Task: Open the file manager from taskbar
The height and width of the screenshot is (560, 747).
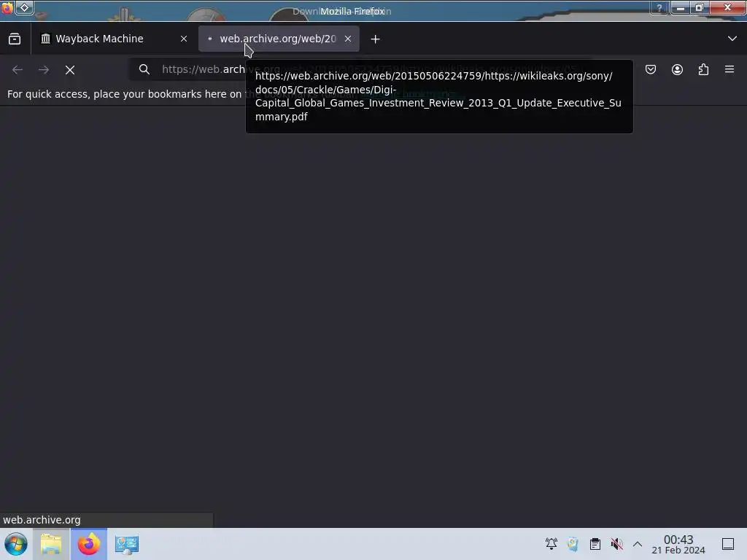Action: [51, 544]
